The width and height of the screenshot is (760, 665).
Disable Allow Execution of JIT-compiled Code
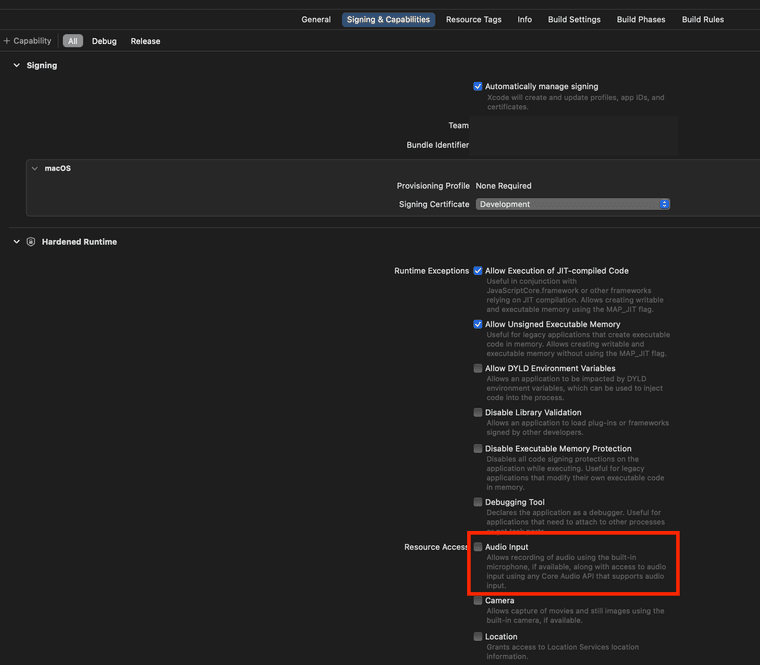(478, 271)
